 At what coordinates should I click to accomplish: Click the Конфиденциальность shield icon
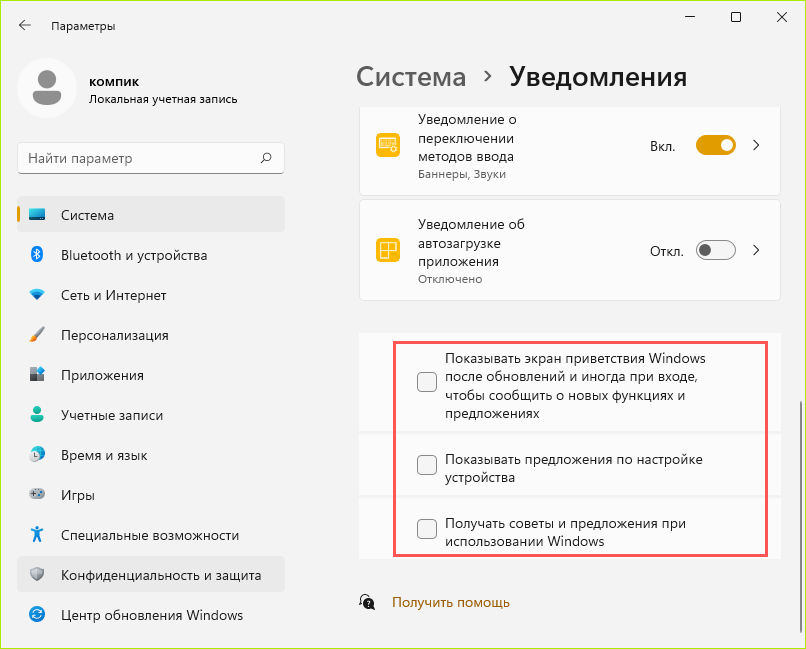pos(37,574)
